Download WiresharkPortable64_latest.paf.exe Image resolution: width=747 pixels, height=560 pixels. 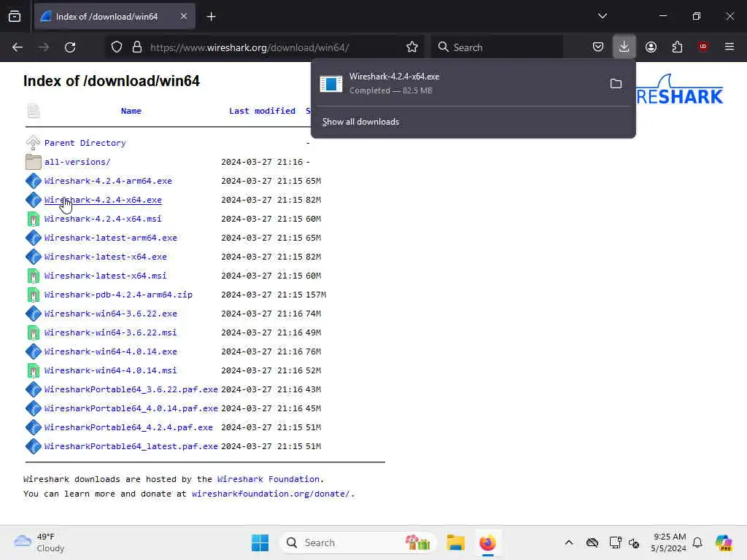pos(131,447)
